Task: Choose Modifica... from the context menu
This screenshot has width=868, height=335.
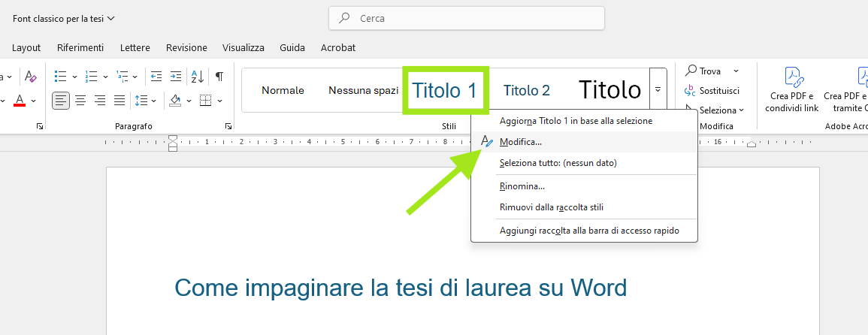Action: click(x=521, y=142)
